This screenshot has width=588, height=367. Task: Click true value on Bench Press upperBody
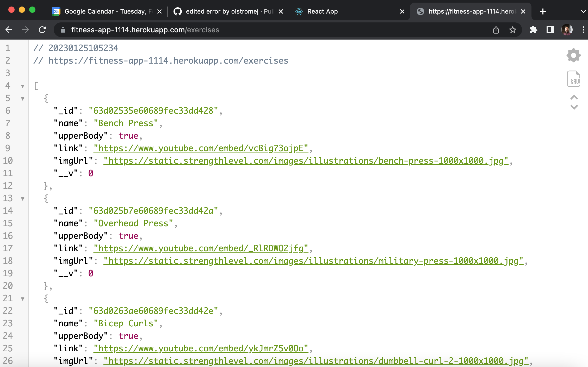pyautogui.click(x=128, y=135)
